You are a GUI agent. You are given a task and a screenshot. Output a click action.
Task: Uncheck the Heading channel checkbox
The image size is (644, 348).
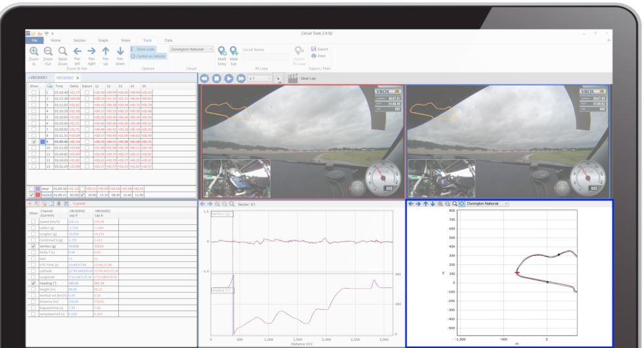pos(34,284)
